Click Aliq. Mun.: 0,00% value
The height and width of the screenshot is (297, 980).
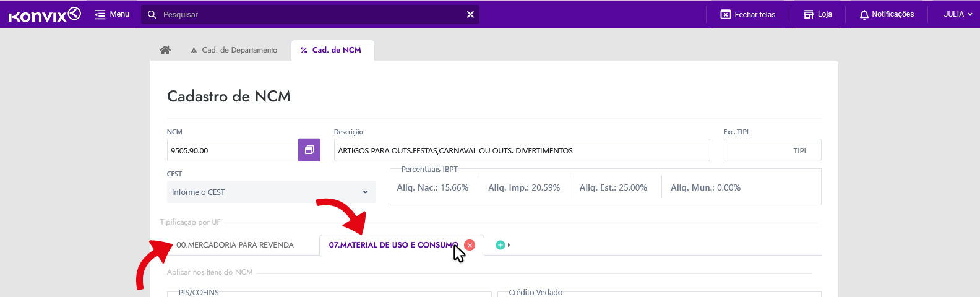coord(705,187)
